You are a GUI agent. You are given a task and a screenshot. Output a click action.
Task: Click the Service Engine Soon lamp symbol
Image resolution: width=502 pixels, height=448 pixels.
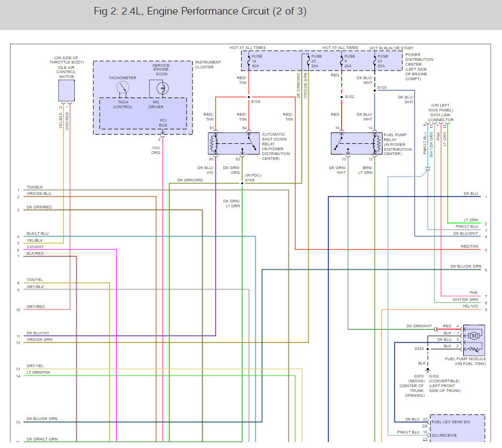[162, 88]
